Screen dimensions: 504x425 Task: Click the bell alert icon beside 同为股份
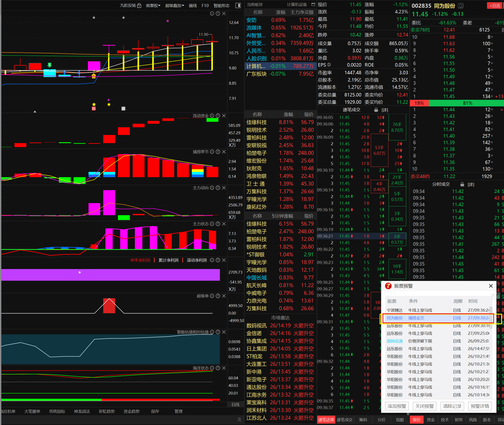461,6
